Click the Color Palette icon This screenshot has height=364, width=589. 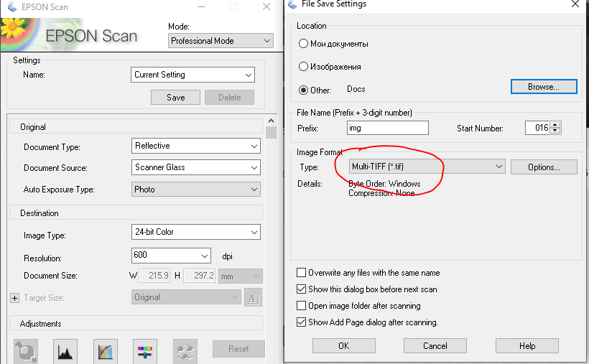tap(185, 351)
